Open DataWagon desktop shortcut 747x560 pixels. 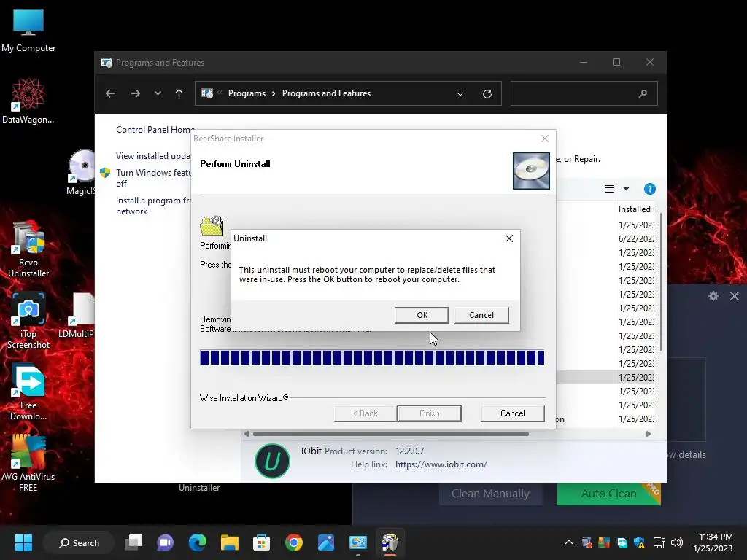(x=28, y=101)
